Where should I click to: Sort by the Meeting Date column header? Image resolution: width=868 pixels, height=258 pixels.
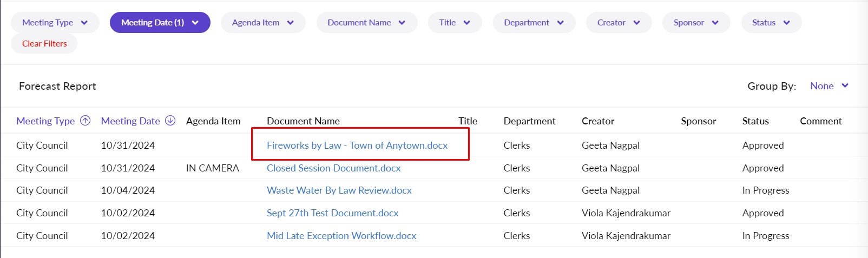[130, 121]
